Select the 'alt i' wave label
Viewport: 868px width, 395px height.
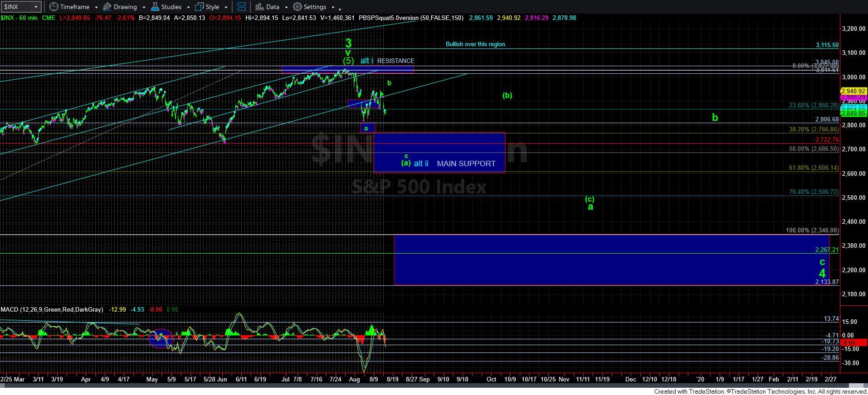[x=367, y=61]
